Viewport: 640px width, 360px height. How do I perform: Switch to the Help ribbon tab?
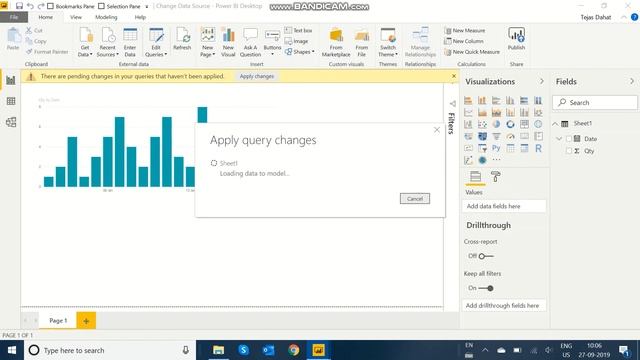point(140,17)
